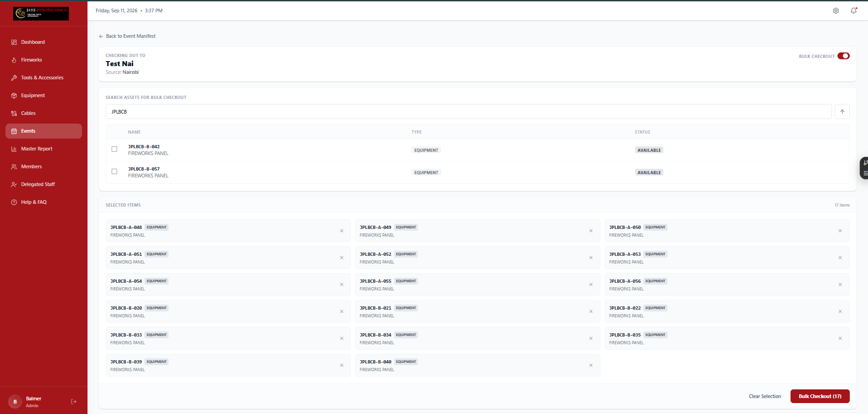The image size is (868, 414).
Task: Click the Fireworks flame icon in sidebar
Action: [x=14, y=60]
